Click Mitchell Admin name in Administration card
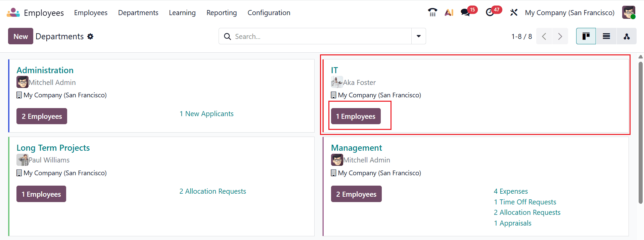Viewport: 644px width, 240px height. (52, 83)
